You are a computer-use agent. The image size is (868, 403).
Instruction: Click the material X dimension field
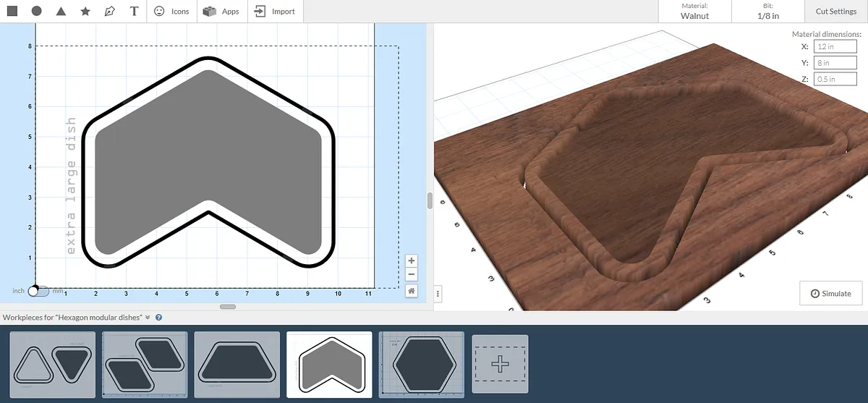[x=835, y=46]
